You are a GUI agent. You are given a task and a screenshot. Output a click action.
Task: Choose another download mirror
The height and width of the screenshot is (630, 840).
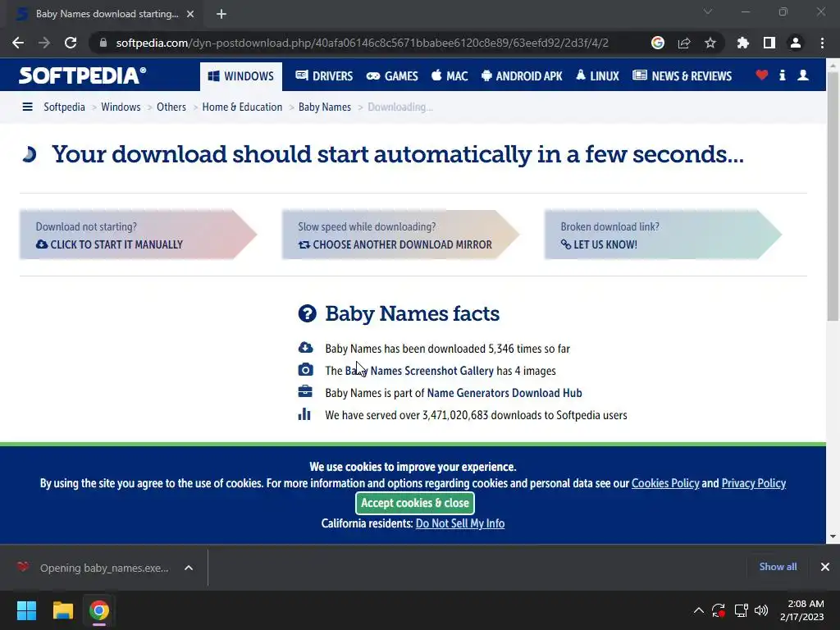coord(395,244)
